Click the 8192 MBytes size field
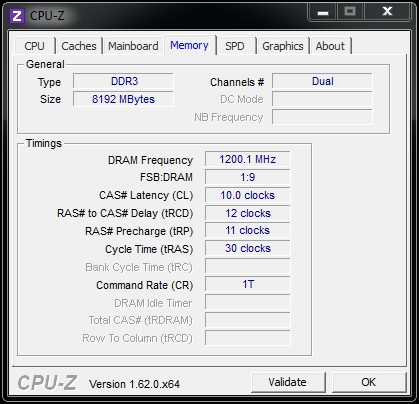 tap(123, 99)
